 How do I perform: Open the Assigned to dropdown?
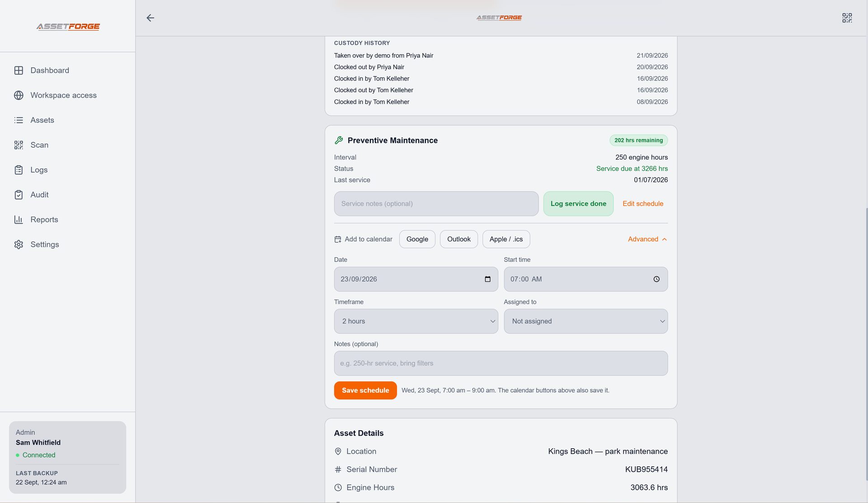pos(585,321)
